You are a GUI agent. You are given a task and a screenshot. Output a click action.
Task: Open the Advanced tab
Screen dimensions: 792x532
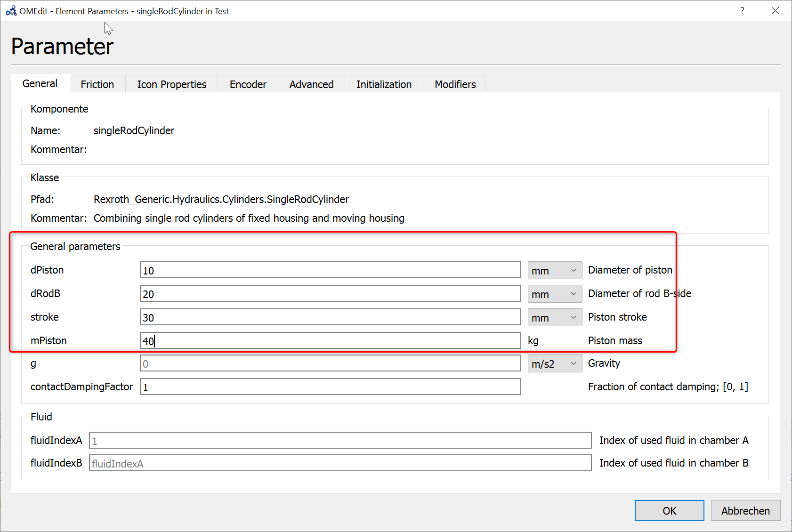[311, 84]
